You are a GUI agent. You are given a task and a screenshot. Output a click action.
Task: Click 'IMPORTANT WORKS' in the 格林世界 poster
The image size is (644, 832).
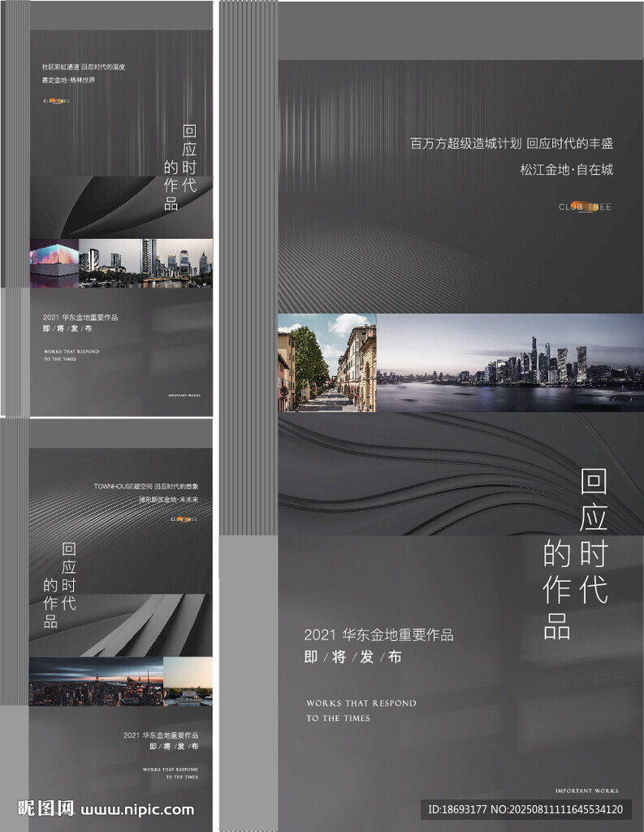coord(184,396)
